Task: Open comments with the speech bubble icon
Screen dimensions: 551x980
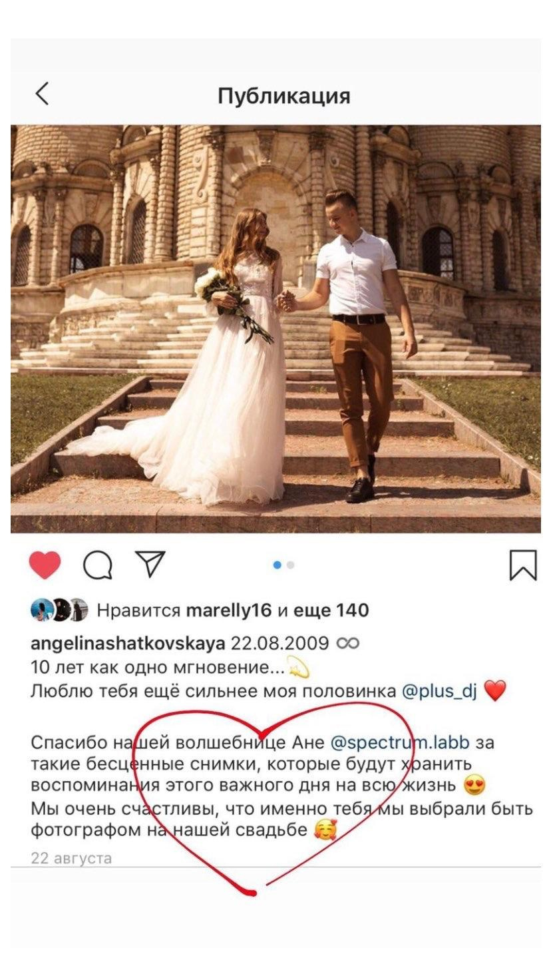Action: pyautogui.click(x=96, y=565)
